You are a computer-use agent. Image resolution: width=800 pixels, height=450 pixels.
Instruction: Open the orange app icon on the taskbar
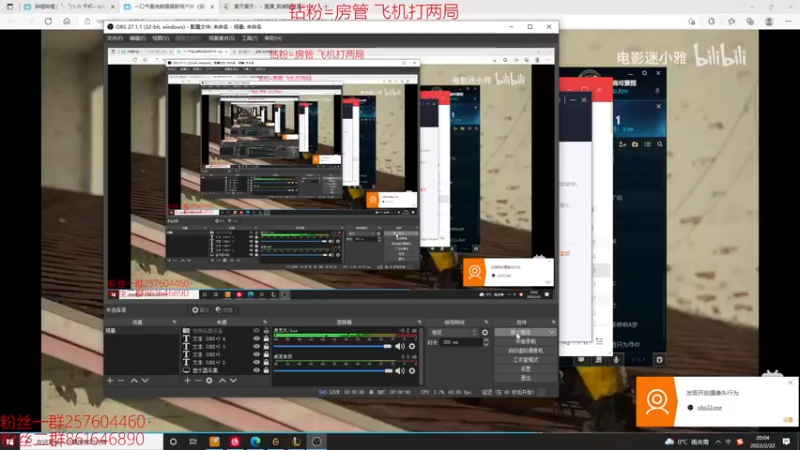pyautogui.click(x=214, y=442)
